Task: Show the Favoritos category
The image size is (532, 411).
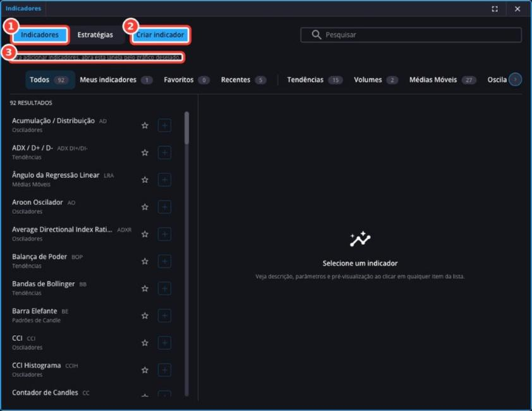Action: coord(186,80)
